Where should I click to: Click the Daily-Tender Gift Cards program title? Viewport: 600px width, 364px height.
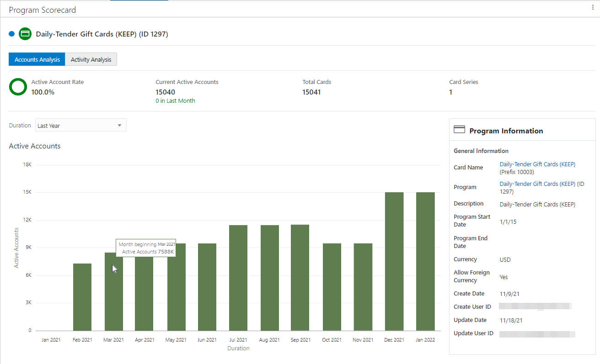102,34
